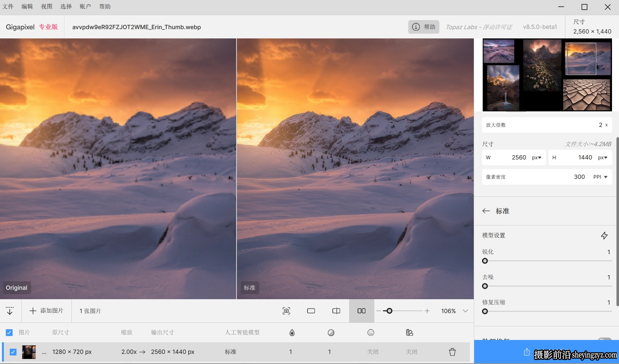This screenshot has height=364, width=619.
Task: Click the 1 张图片 count label
Action: pos(90,311)
